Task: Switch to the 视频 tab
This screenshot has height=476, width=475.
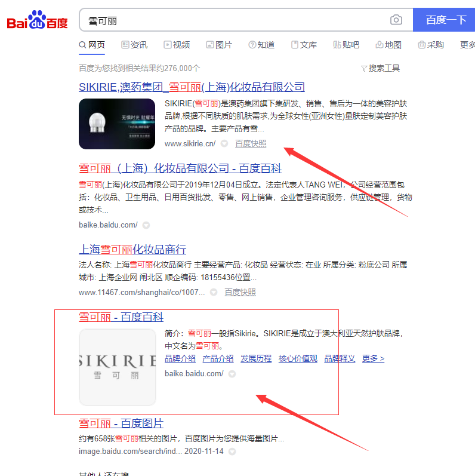Action: (177, 45)
